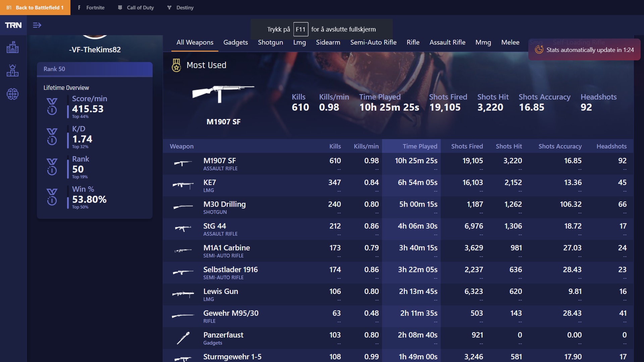This screenshot has height=362, width=644.
Task: Click the K/D medal icon
Action: point(52,137)
